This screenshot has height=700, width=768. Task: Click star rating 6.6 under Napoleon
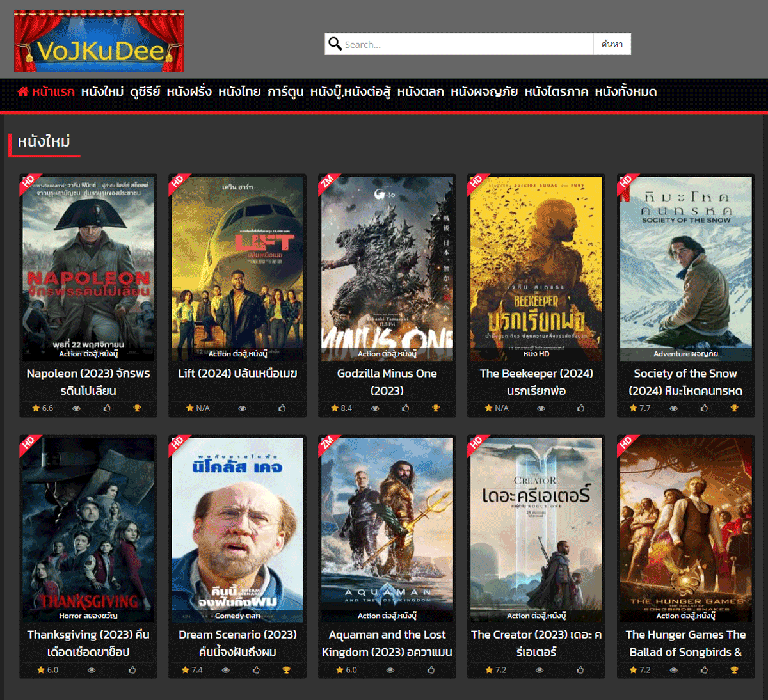(43, 408)
